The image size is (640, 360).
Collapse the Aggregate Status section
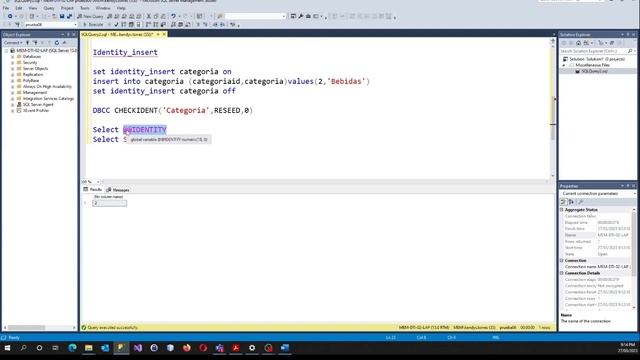coord(562,210)
